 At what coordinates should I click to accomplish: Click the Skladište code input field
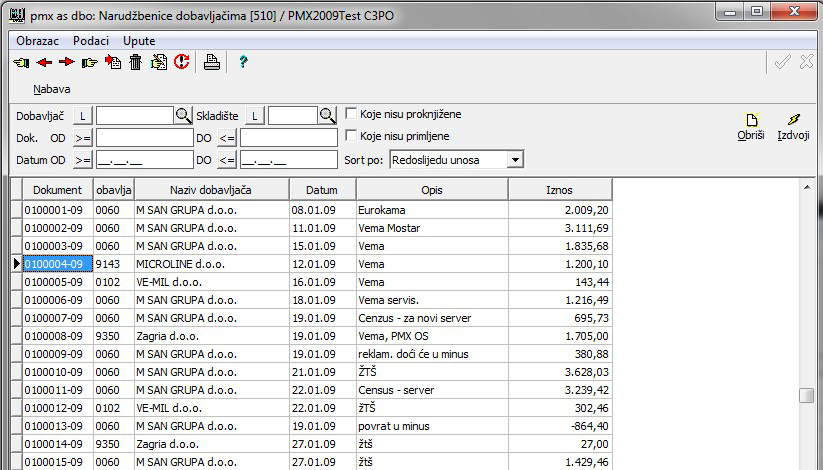[x=293, y=116]
